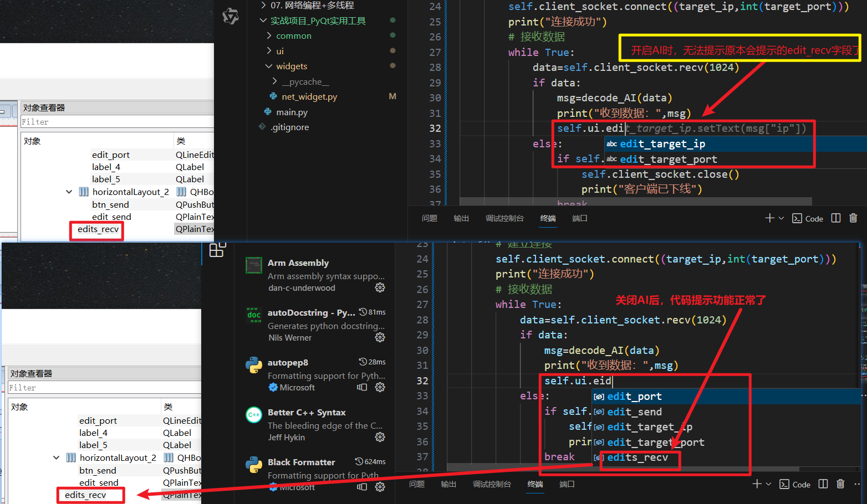This screenshot has width=867, height=504.
Task: Open the Arm Assembly extension details
Action: (315, 275)
